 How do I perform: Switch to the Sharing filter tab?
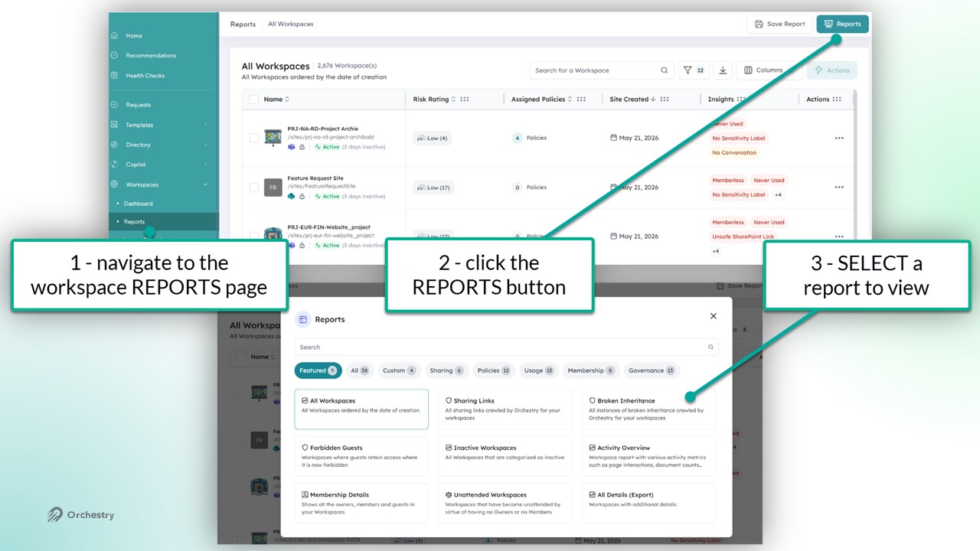pos(446,370)
